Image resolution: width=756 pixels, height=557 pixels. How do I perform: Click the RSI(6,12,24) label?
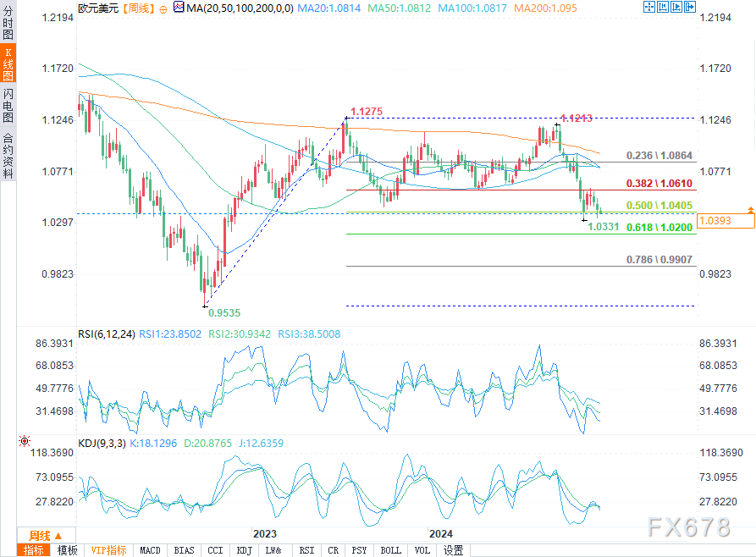(107, 334)
